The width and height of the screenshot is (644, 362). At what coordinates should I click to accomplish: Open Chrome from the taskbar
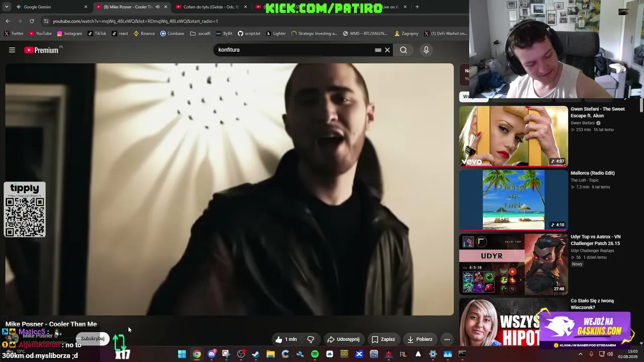coord(197,354)
